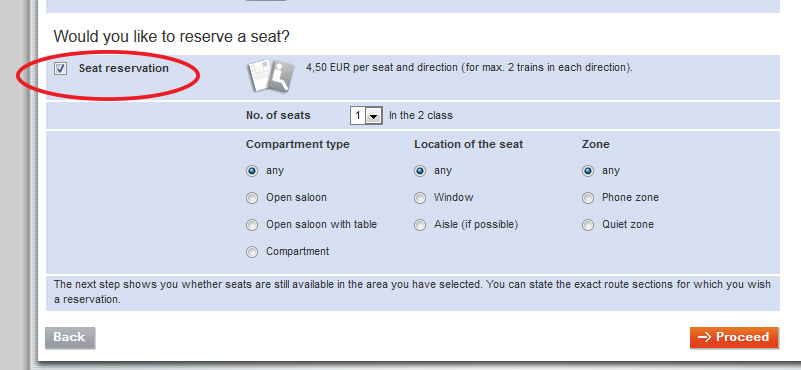This screenshot has height=370, width=801.
Task: Toggle the Seat reservation checkbox
Action: (x=60, y=68)
